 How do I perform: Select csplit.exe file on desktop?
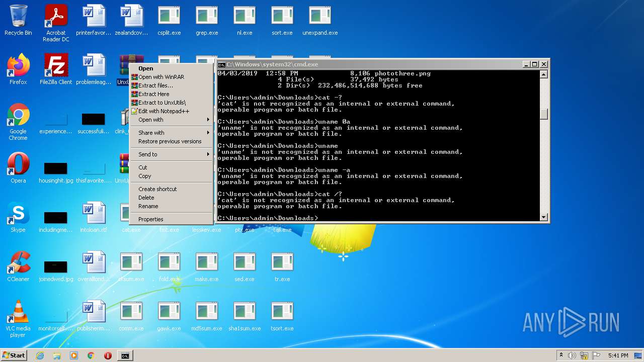[x=169, y=20]
